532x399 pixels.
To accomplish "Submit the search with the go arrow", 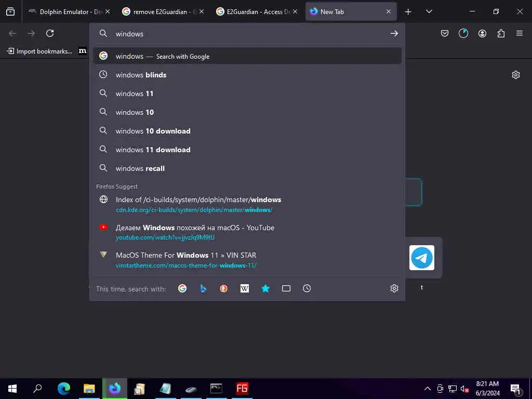I will (x=394, y=33).
